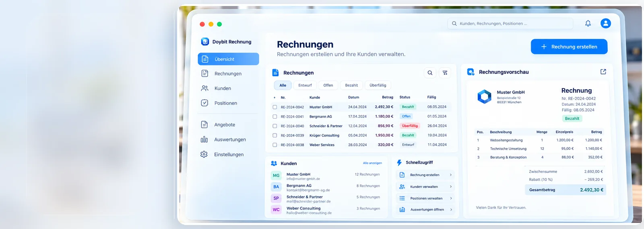
Task: Expand the Rechnung erstellen shortcut chevron
Action: pos(450,175)
